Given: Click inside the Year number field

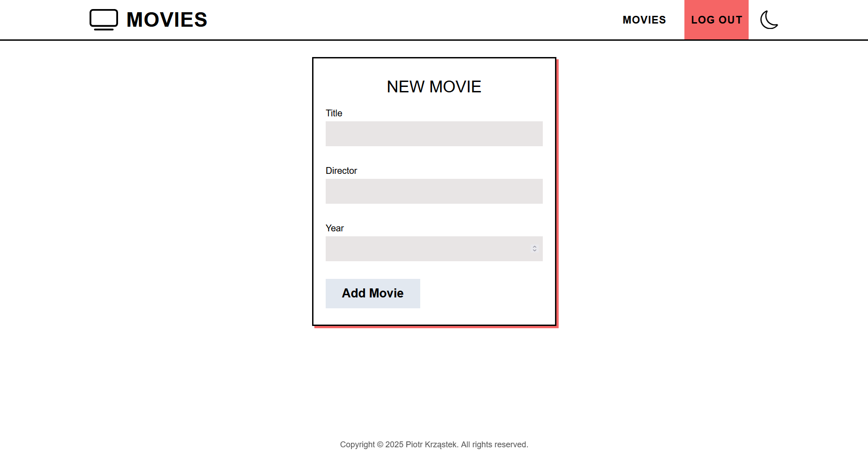Looking at the screenshot, I should pos(425,249).
